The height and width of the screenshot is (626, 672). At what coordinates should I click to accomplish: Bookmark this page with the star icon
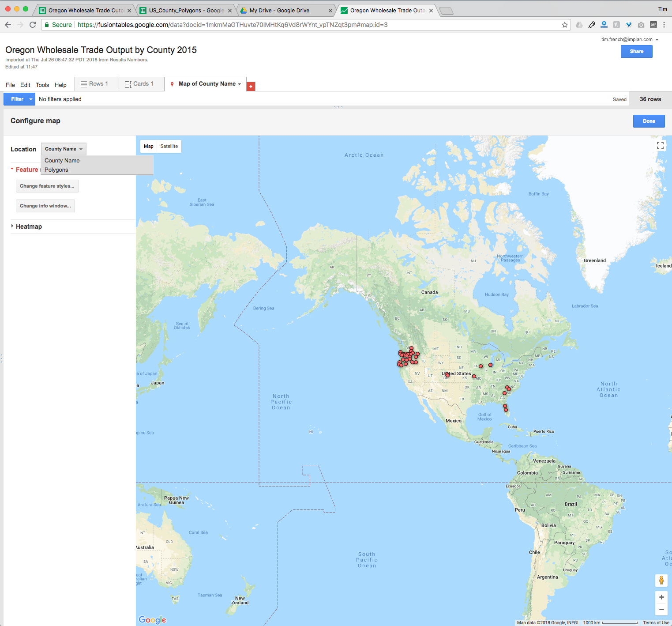pos(565,25)
